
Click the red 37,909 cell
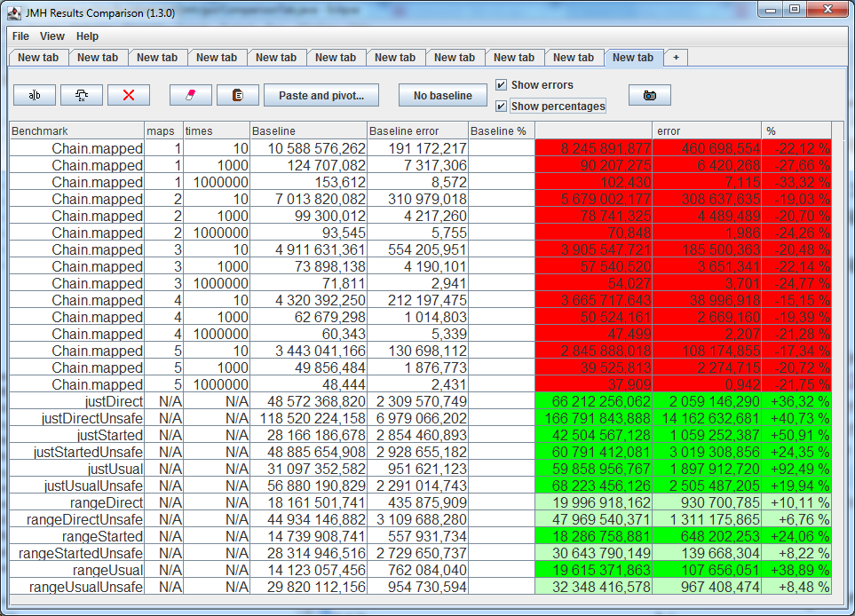click(593, 384)
